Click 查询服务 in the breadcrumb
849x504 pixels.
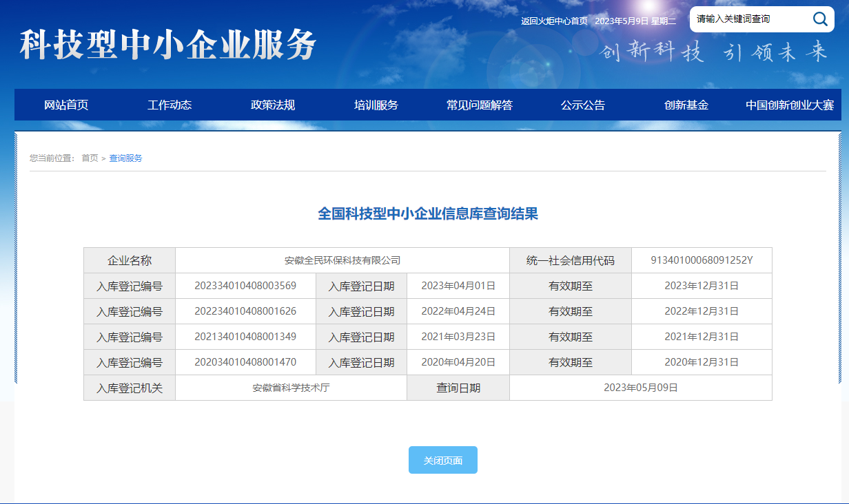point(125,158)
